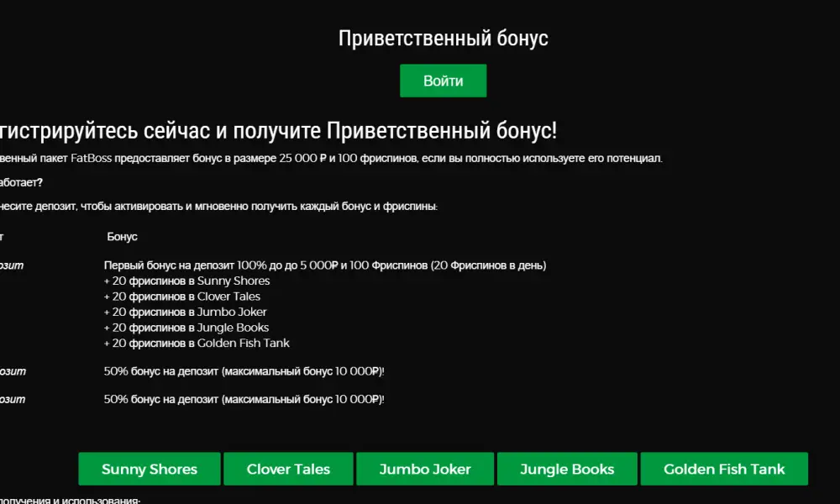Screen dimensions: 840x504
Task: Launch the Clover Tales game button
Action: pyautogui.click(x=288, y=469)
